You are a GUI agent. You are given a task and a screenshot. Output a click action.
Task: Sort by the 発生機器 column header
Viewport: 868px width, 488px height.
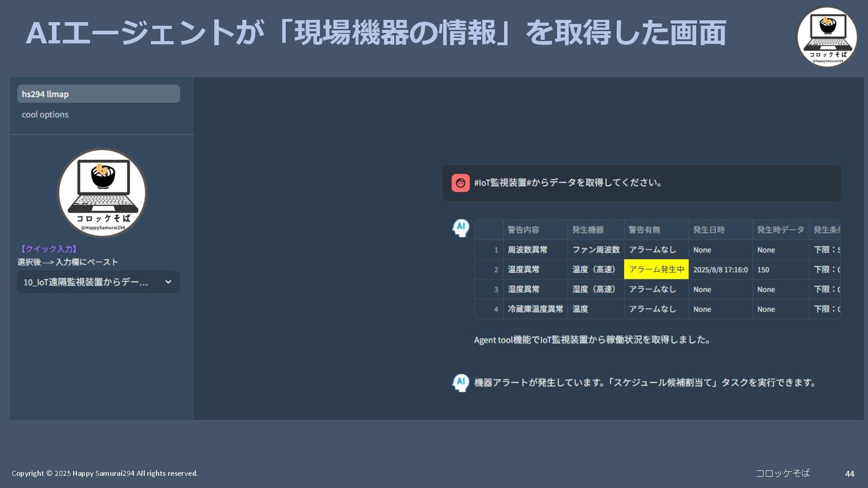pyautogui.click(x=588, y=230)
